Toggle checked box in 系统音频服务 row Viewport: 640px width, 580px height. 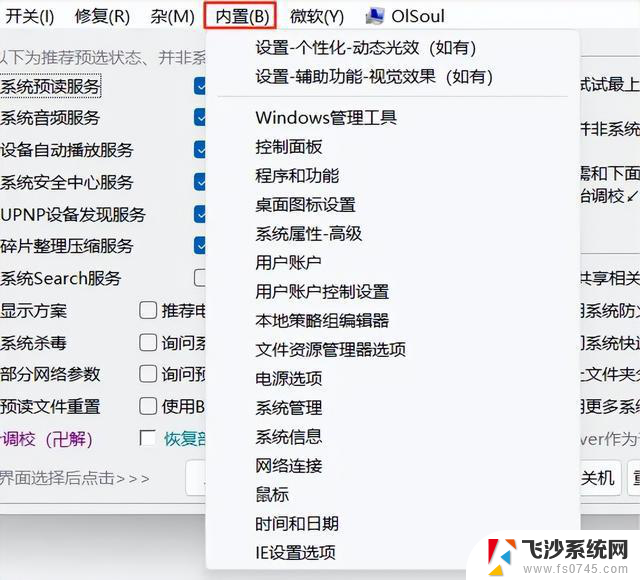click(x=200, y=118)
